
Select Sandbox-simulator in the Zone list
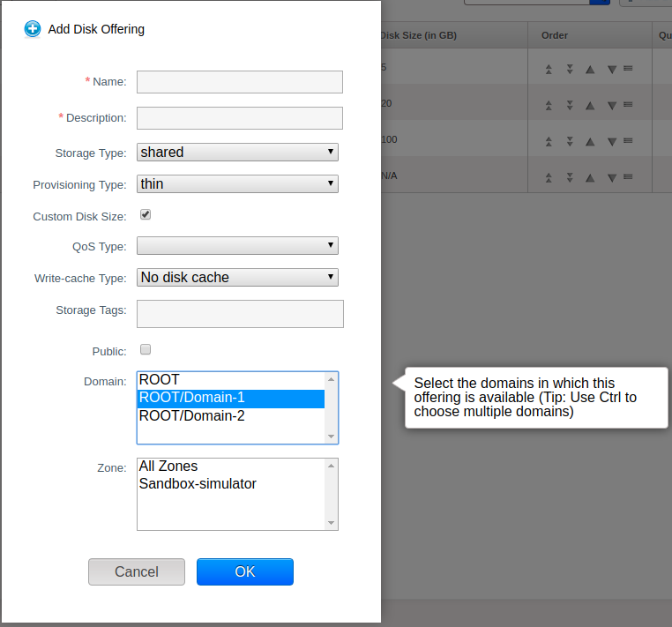click(231, 484)
